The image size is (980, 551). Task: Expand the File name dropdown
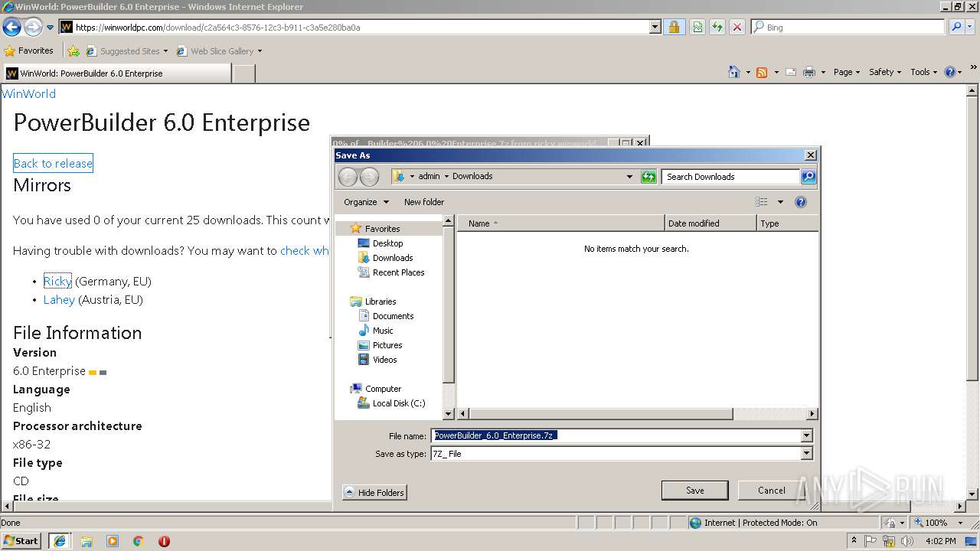point(806,435)
